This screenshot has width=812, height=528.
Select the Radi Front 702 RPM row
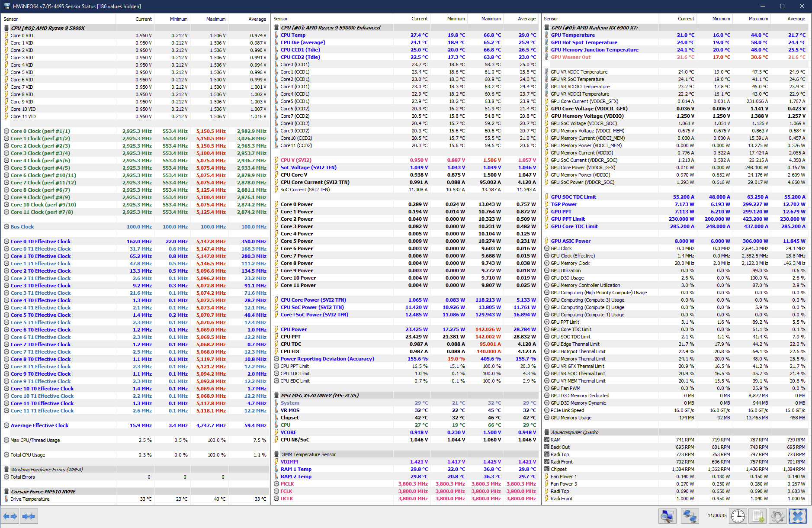click(676, 462)
